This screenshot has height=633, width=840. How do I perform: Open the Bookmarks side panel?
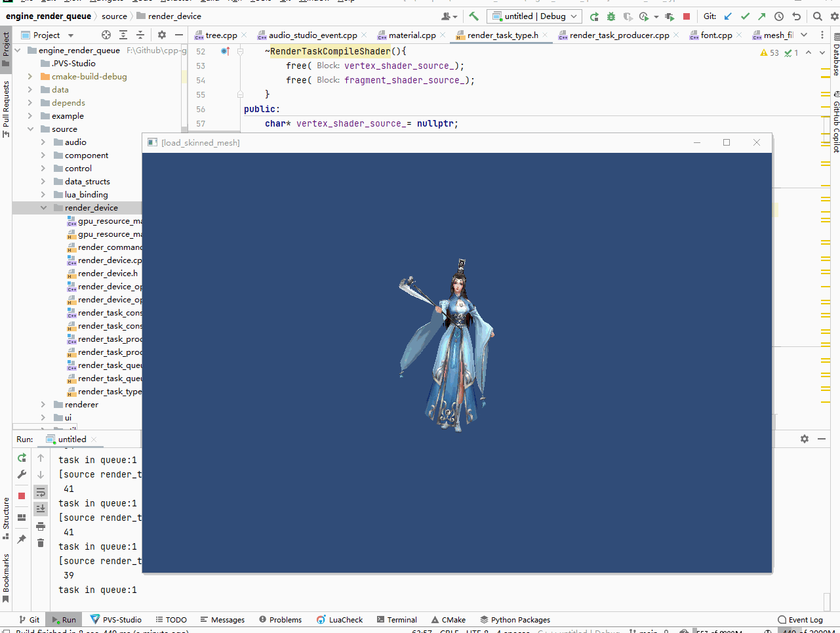[x=6, y=577]
